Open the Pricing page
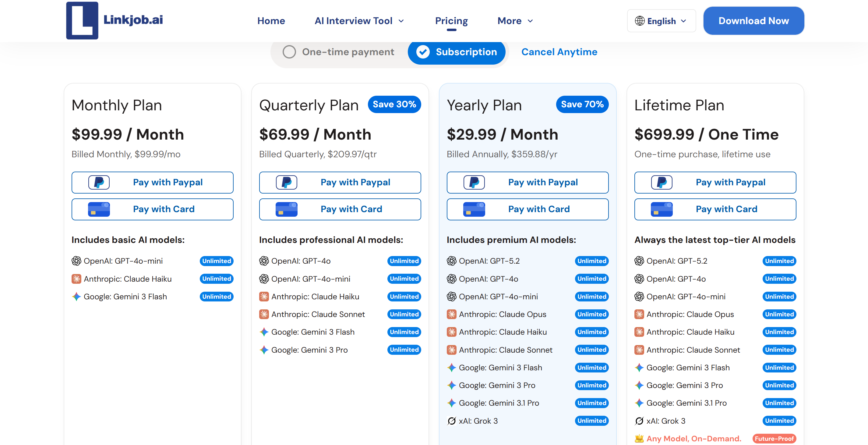868x445 pixels. (452, 21)
